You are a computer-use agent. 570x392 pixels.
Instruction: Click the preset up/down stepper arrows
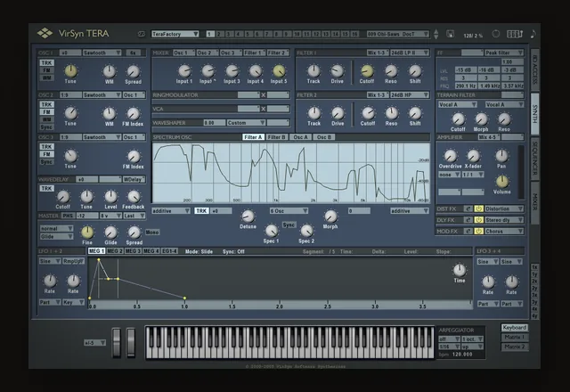click(436, 34)
